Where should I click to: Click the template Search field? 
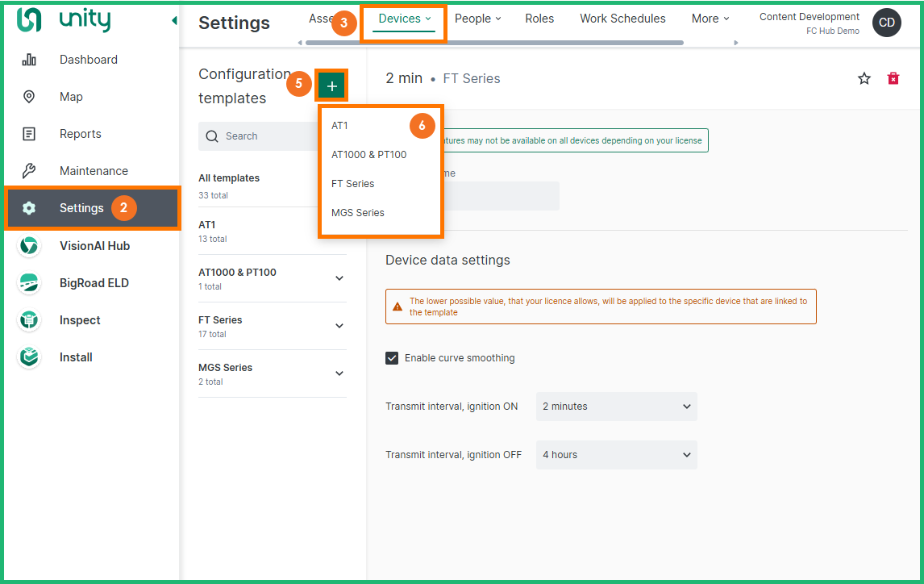coord(258,136)
